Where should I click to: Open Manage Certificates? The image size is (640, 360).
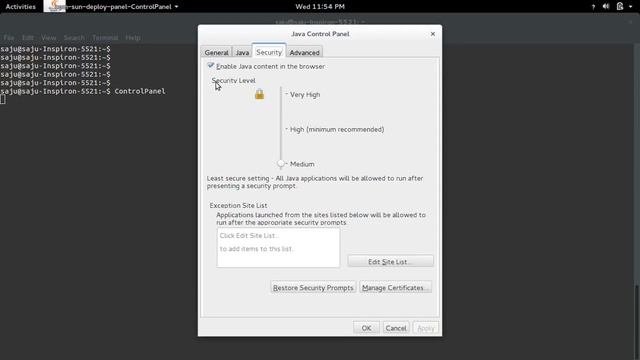coord(396,287)
